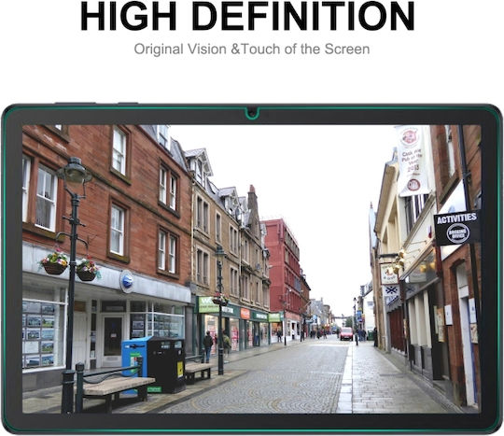Click "Original Vision &Touch of the Screen" subtitle
Viewport: 504px width, 436px height.
click(252, 49)
